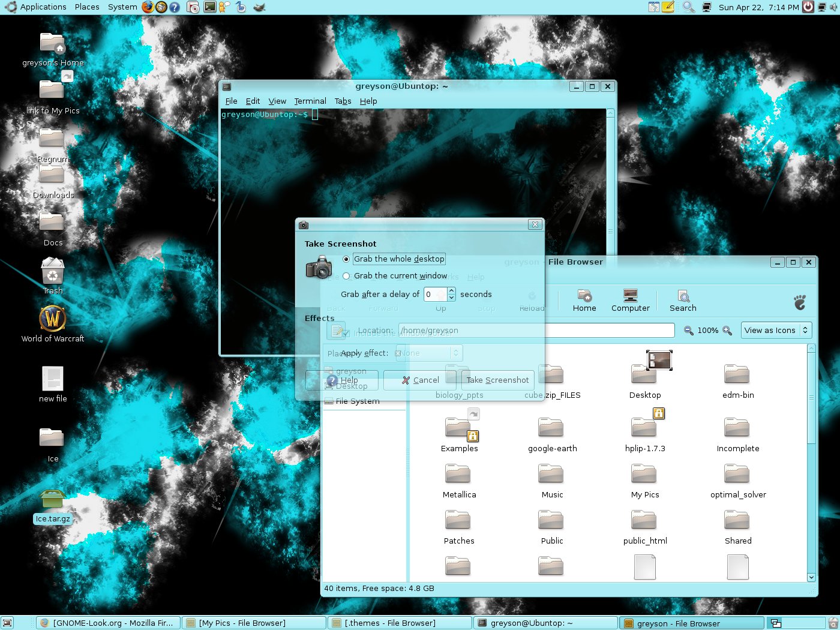Select the 'new file' document on the desktop
The image size is (840, 630).
click(53, 385)
